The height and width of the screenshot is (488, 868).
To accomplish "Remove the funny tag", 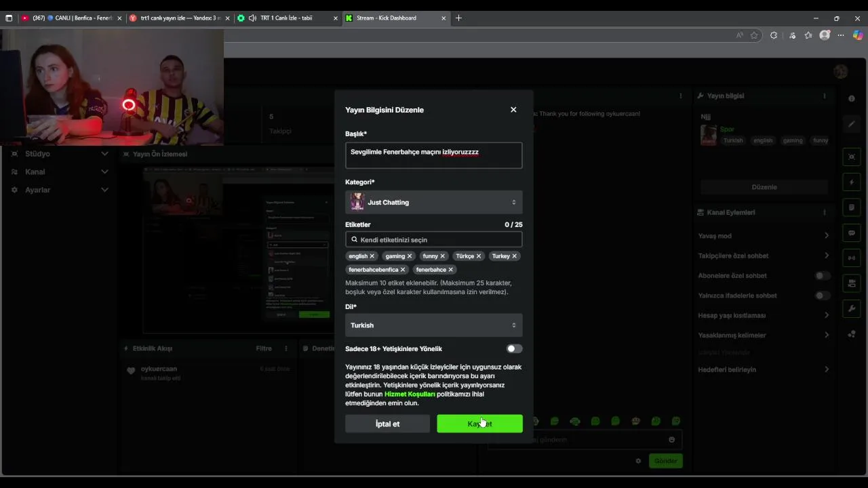I will pos(443,256).
